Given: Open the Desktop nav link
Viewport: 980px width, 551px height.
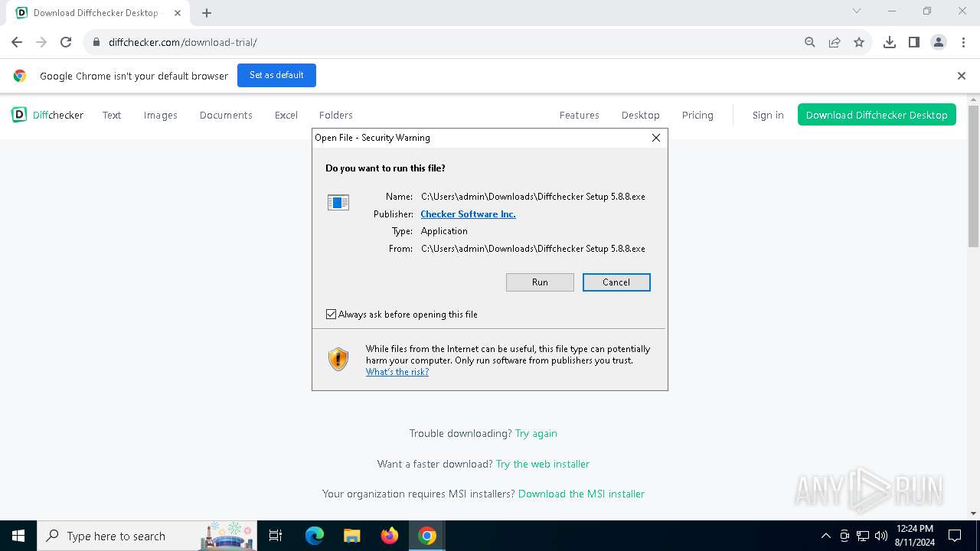Looking at the screenshot, I should coord(641,115).
